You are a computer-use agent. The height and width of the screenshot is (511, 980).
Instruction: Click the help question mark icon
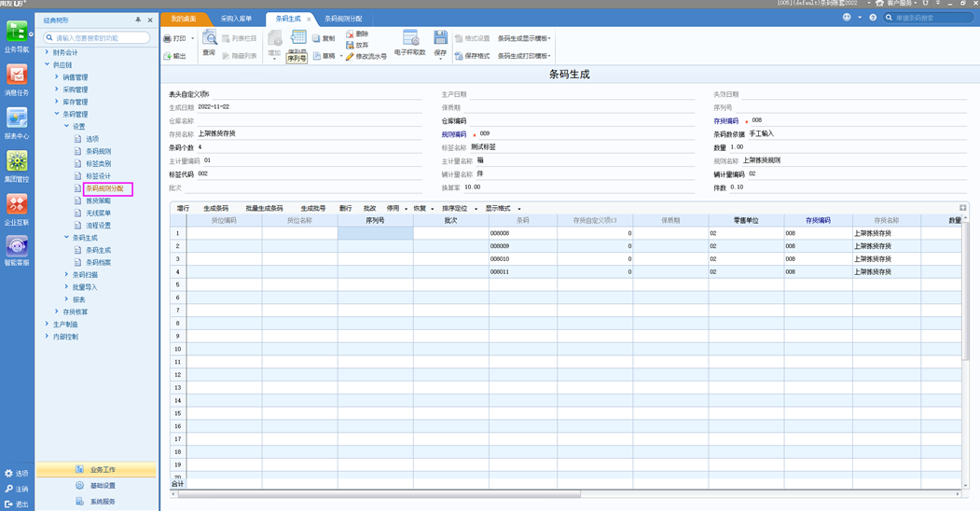pyautogui.click(x=873, y=18)
